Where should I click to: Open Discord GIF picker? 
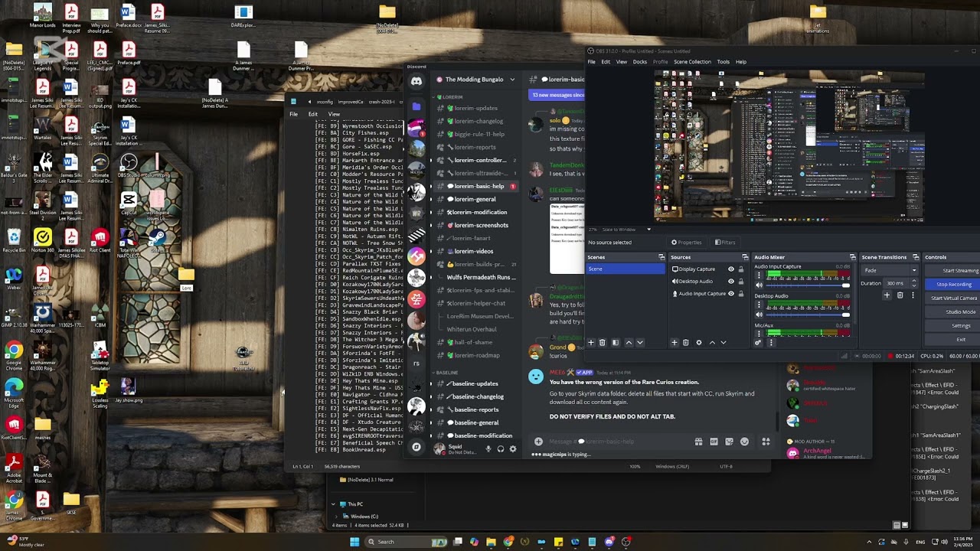tap(714, 442)
